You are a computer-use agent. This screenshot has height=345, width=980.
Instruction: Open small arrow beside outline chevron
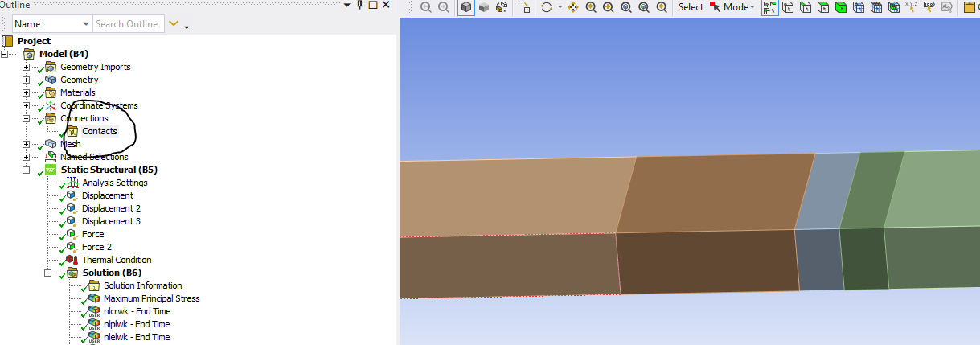[187, 27]
